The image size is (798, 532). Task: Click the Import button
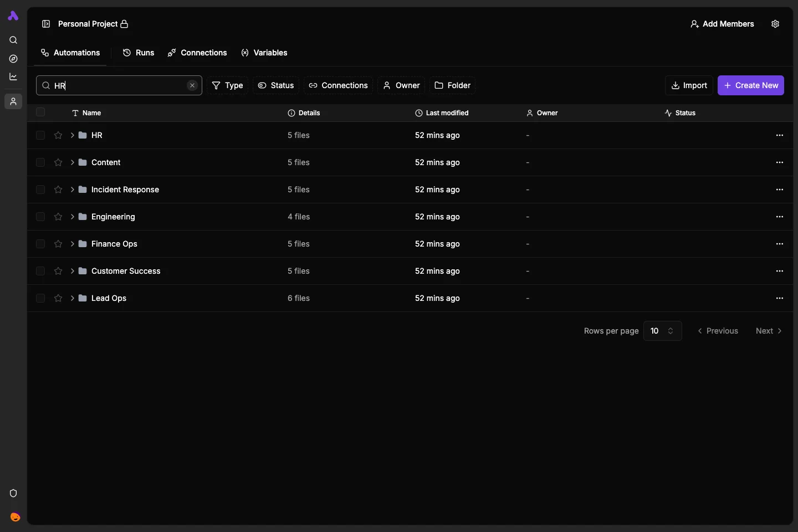(x=689, y=85)
